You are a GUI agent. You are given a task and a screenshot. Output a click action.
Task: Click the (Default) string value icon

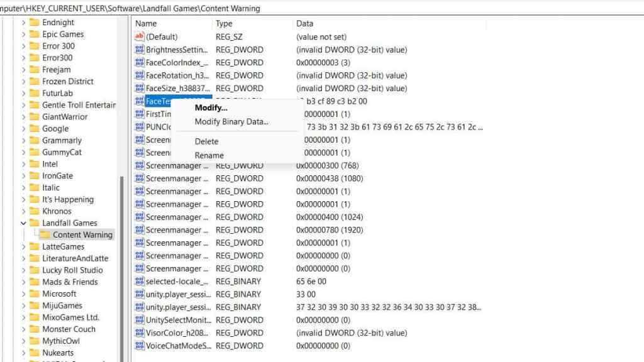click(x=140, y=37)
